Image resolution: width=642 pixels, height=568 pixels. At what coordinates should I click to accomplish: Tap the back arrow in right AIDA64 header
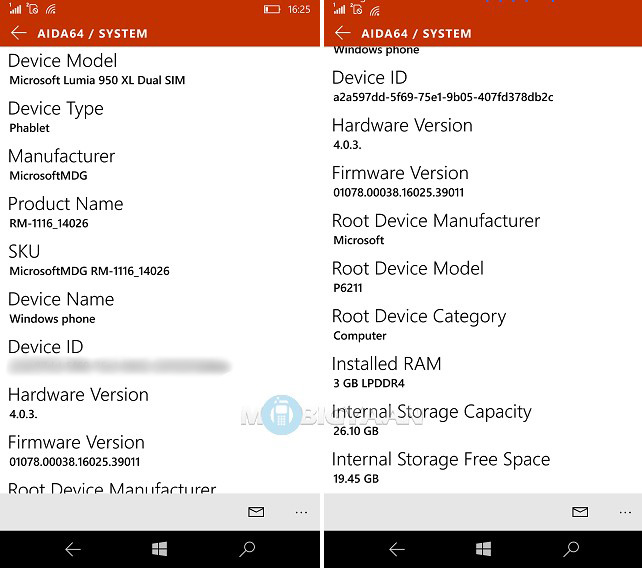pos(342,33)
